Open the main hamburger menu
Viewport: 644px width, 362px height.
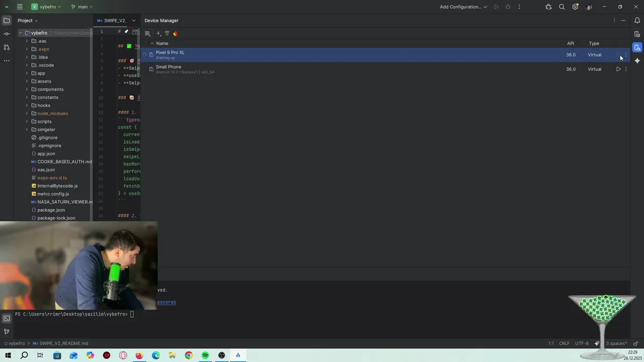20,7
